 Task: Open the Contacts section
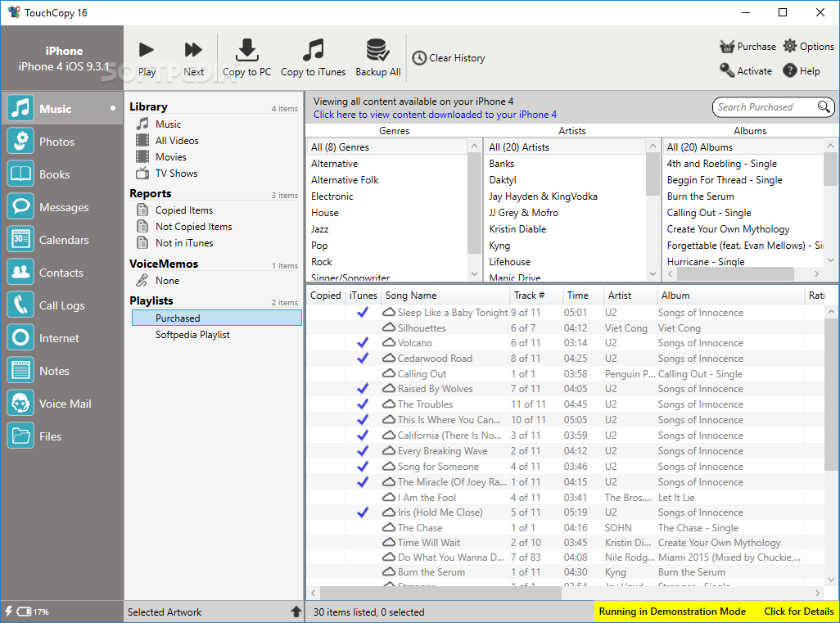[x=61, y=272]
